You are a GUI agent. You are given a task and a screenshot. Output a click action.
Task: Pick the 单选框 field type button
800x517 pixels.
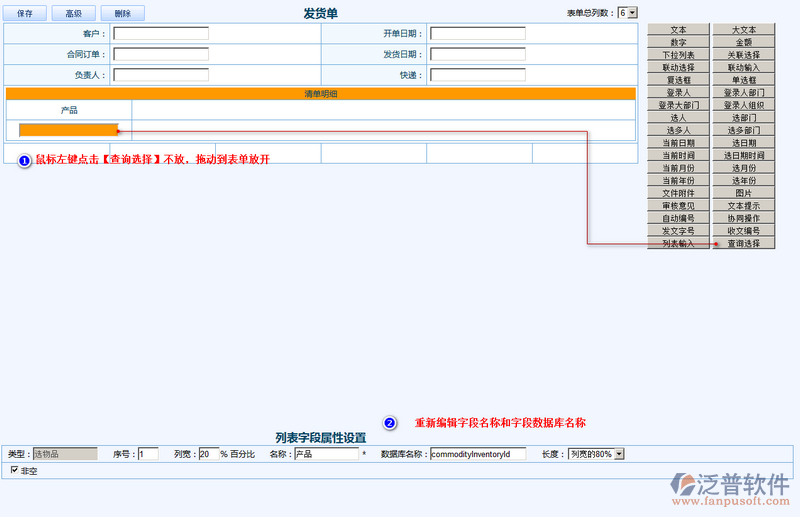[x=743, y=80]
